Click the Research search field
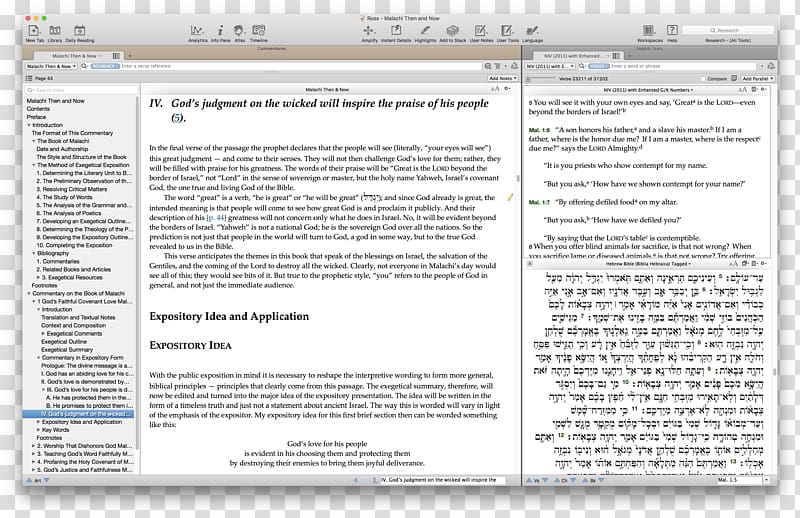Viewport: 800px width, 518px height. 728,31
